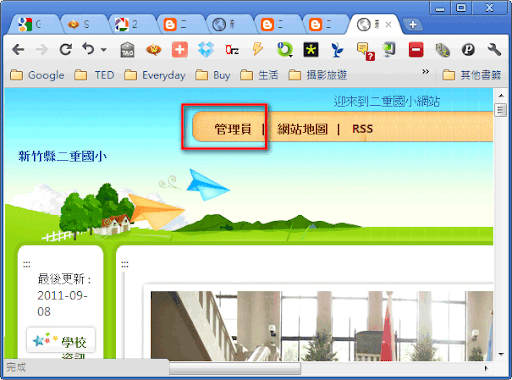Click the vertical scrollbar up arrow
Screen dimensions: 512x380
tap(501, 96)
